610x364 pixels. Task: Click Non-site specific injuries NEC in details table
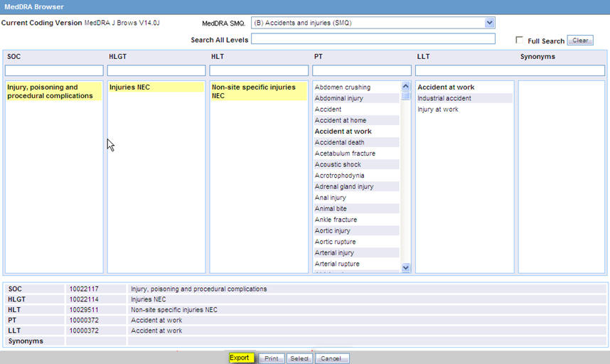click(174, 310)
